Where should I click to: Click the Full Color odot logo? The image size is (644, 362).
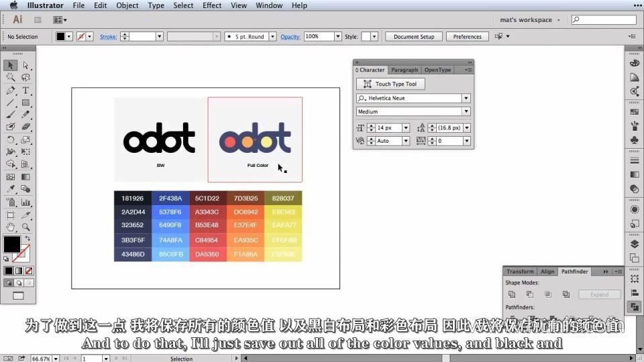[255, 138]
